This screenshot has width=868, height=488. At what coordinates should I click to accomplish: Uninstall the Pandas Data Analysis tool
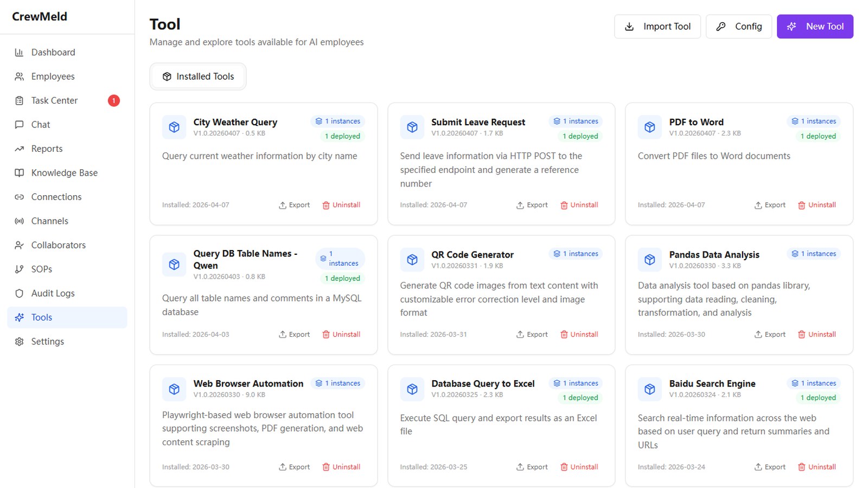tap(817, 335)
